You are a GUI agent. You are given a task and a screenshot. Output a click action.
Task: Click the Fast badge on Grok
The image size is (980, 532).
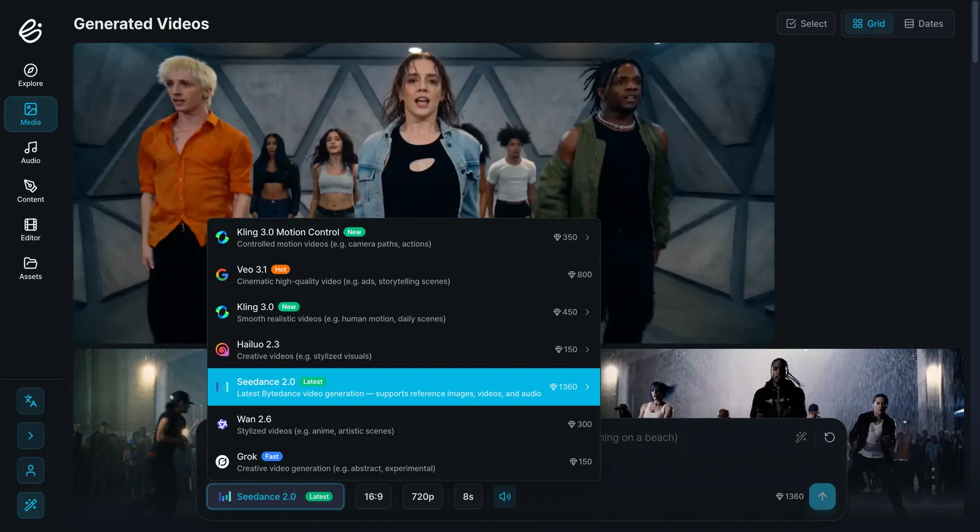(x=272, y=457)
